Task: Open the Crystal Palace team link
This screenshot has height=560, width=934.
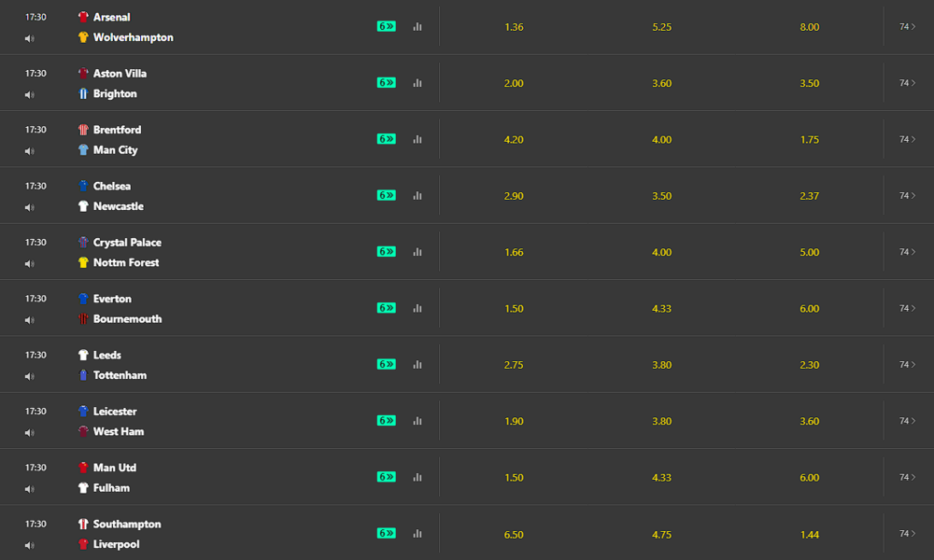Action: [127, 243]
